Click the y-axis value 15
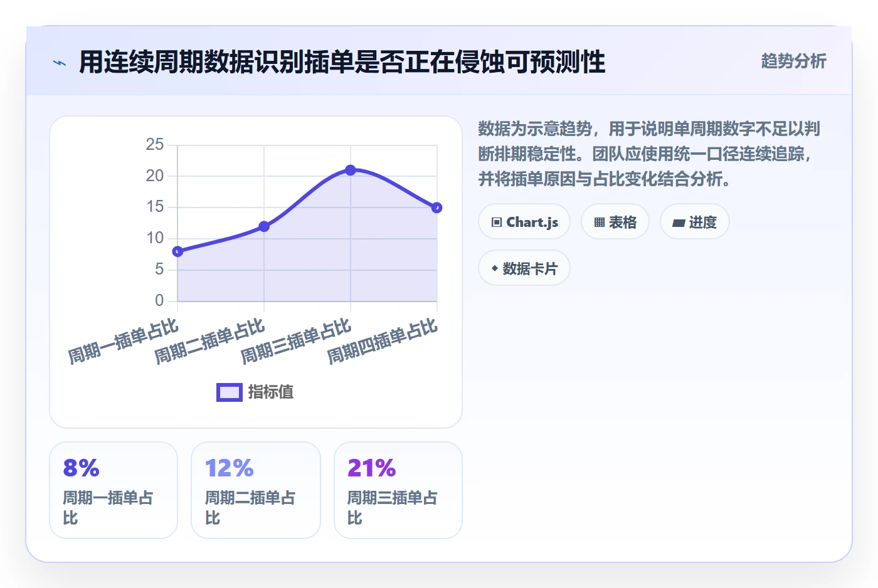Image resolution: width=878 pixels, height=588 pixels. click(x=155, y=207)
